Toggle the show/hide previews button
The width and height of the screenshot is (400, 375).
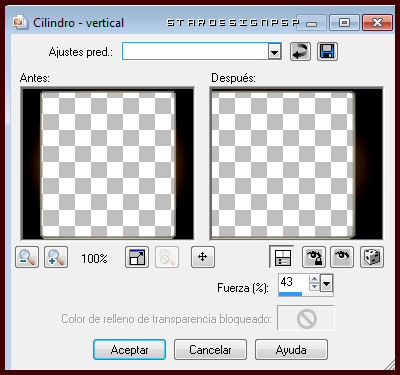282,257
